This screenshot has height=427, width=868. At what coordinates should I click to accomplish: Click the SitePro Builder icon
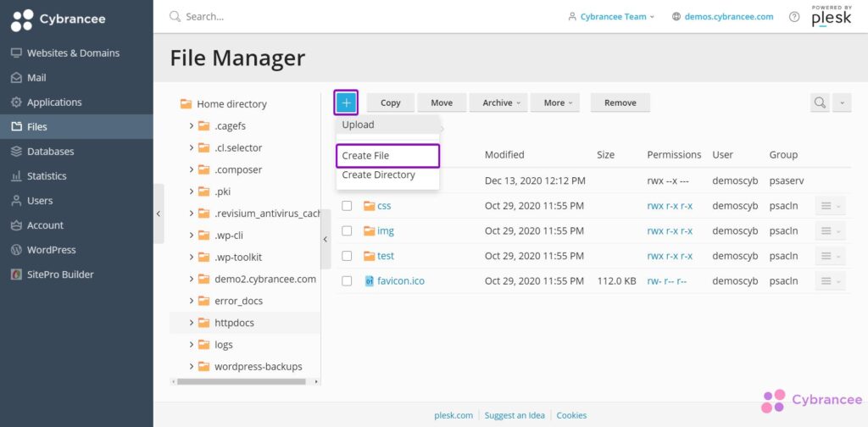pos(16,274)
